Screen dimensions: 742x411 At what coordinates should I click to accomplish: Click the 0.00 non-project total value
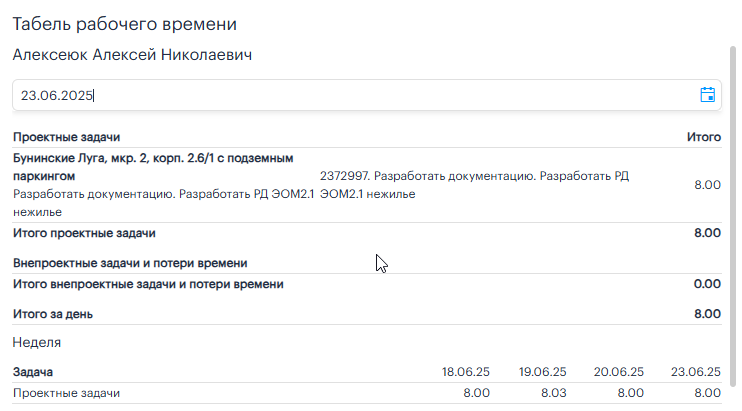tap(707, 284)
